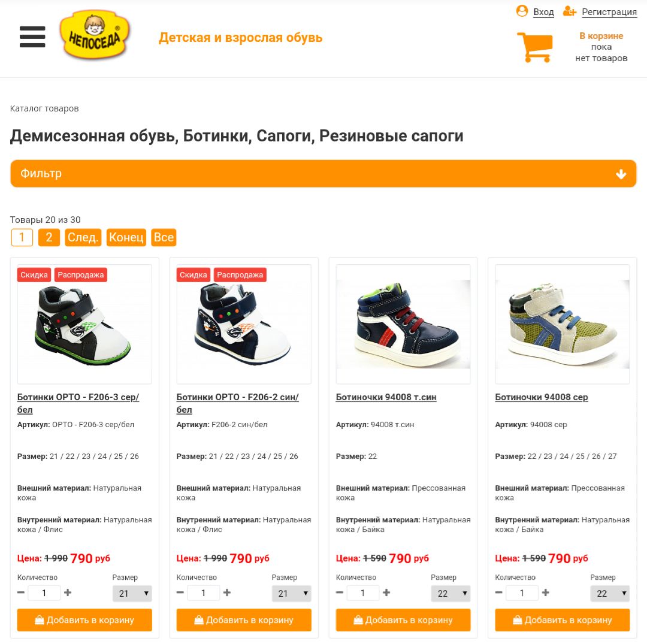
Task: Click the registration person-plus icon
Action: [x=570, y=11]
